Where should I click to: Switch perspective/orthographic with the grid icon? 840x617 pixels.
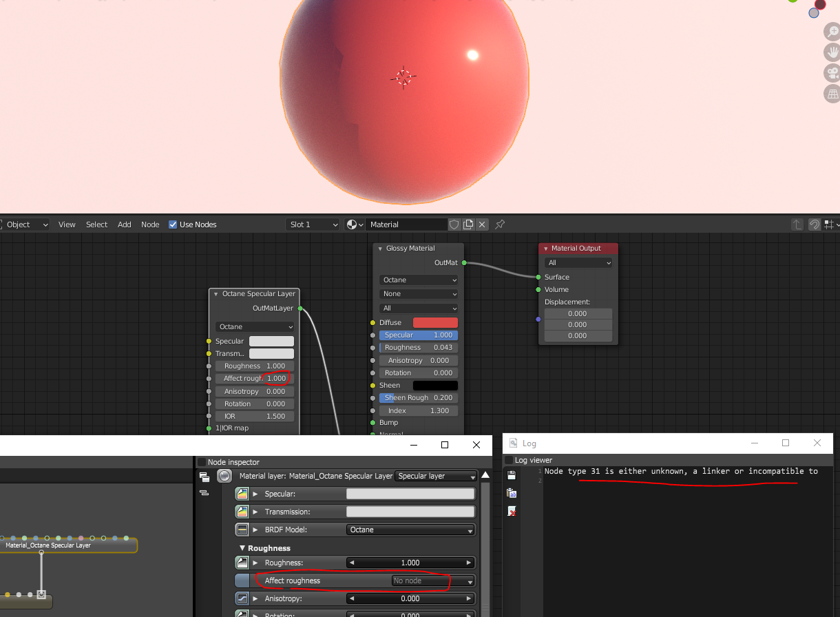(x=832, y=94)
